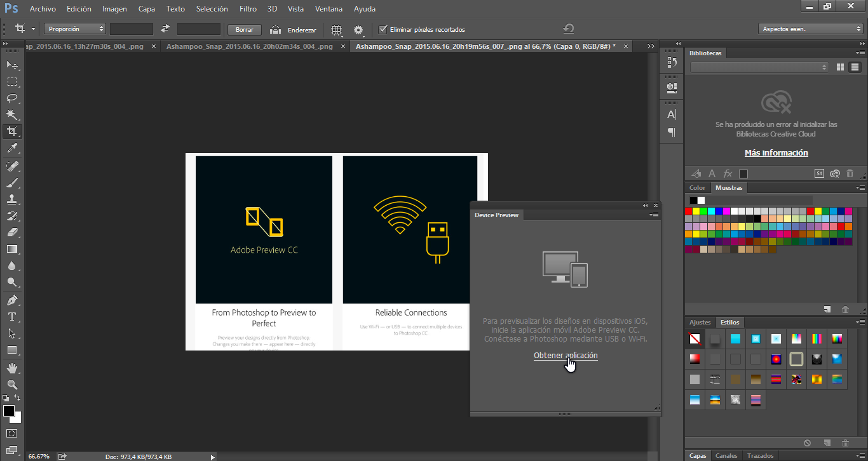Viewport: 868px width, 461px height.
Task: Select the Lasso tool
Action: click(12, 98)
